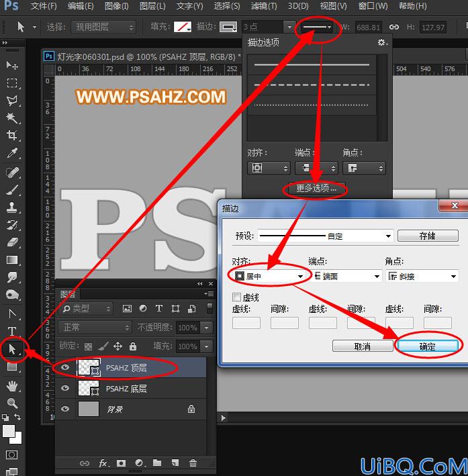Select the Horizontal Type tool

pyautogui.click(x=12, y=331)
